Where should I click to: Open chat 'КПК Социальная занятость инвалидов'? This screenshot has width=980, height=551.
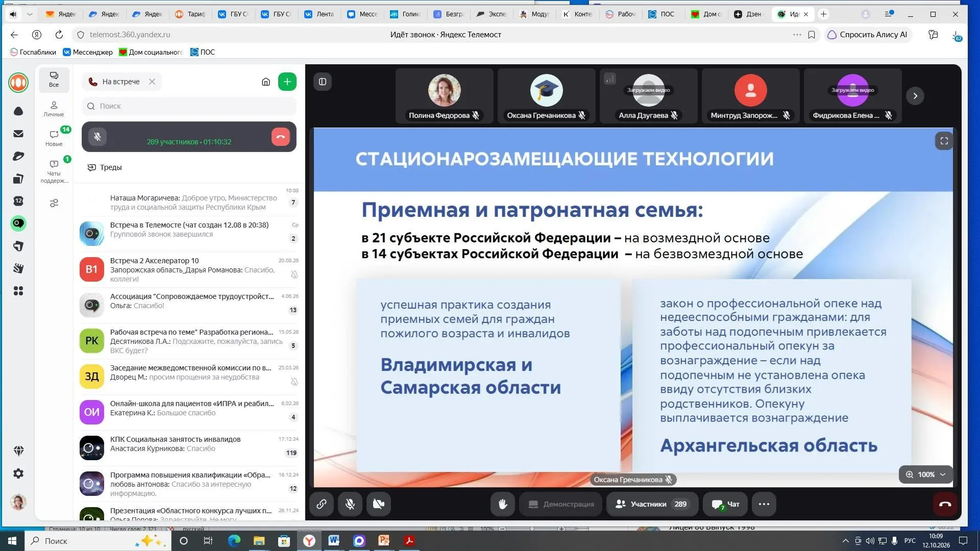(x=189, y=448)
